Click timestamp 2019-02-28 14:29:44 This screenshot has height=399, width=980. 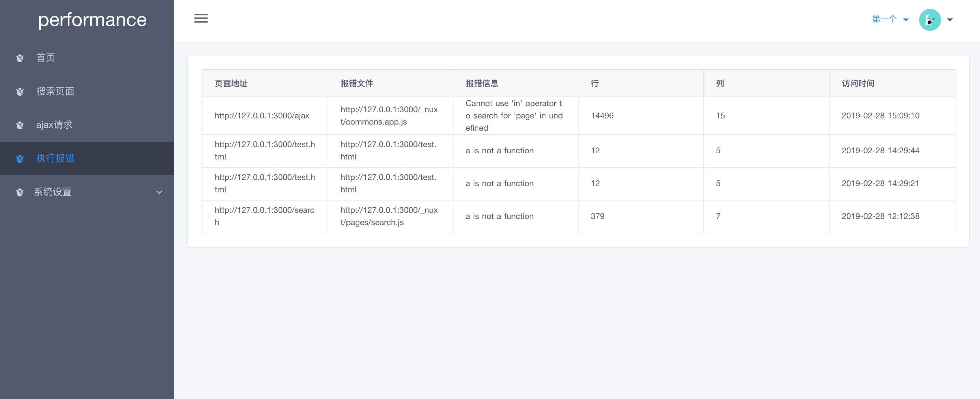tap(880, 151)
